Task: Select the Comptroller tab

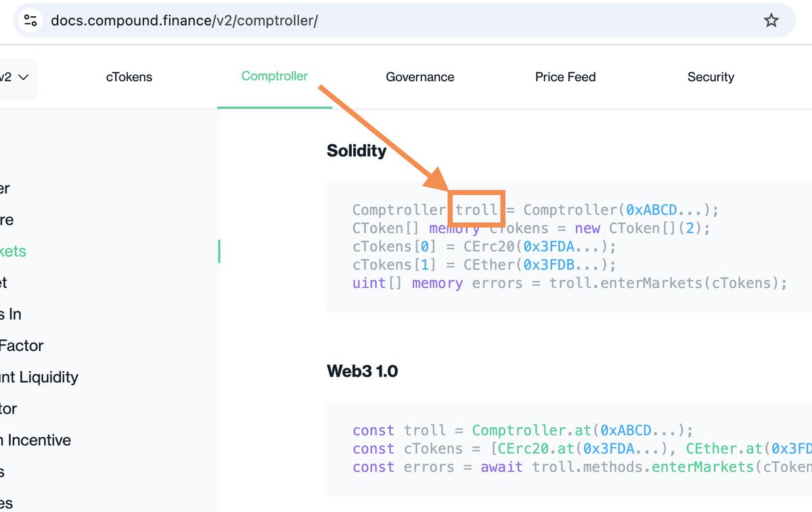Action: [275, 76]
